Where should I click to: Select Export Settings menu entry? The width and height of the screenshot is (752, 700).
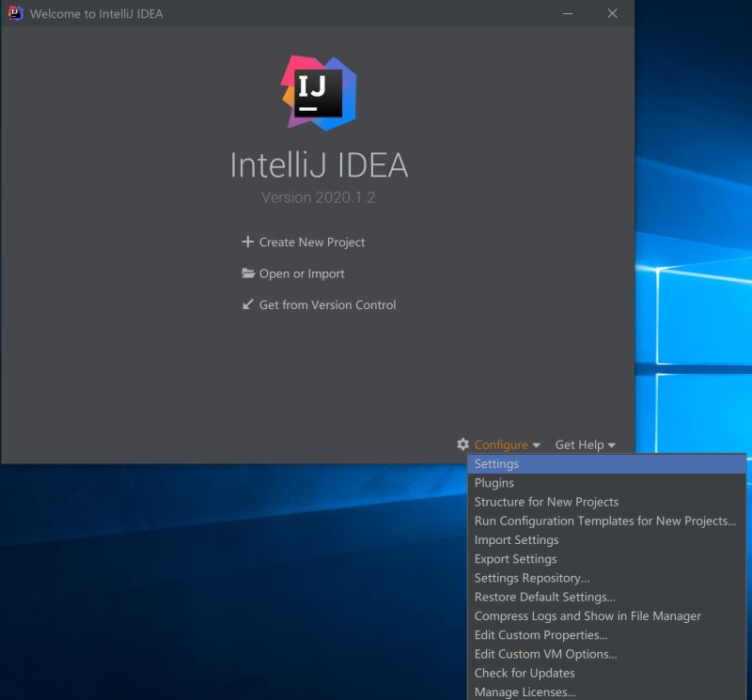(515, 559)
